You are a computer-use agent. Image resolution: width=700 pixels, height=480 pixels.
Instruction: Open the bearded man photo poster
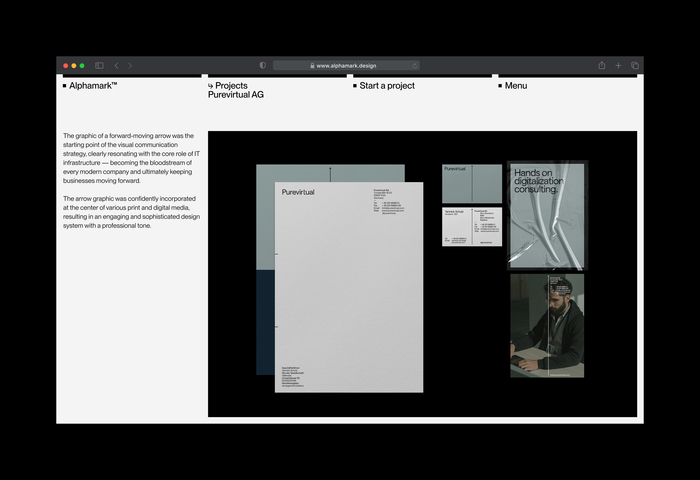tap(547, 326)
